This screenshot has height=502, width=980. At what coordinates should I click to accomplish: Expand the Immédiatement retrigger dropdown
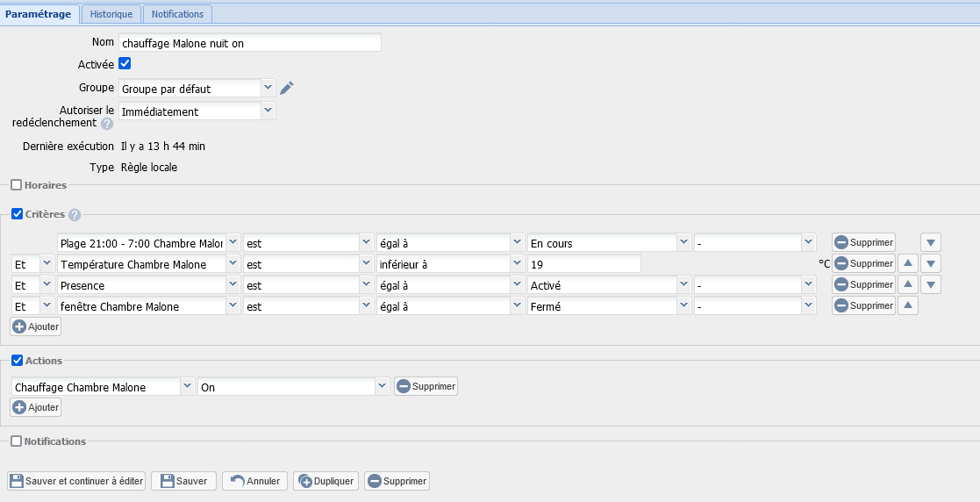pos(197,111)
